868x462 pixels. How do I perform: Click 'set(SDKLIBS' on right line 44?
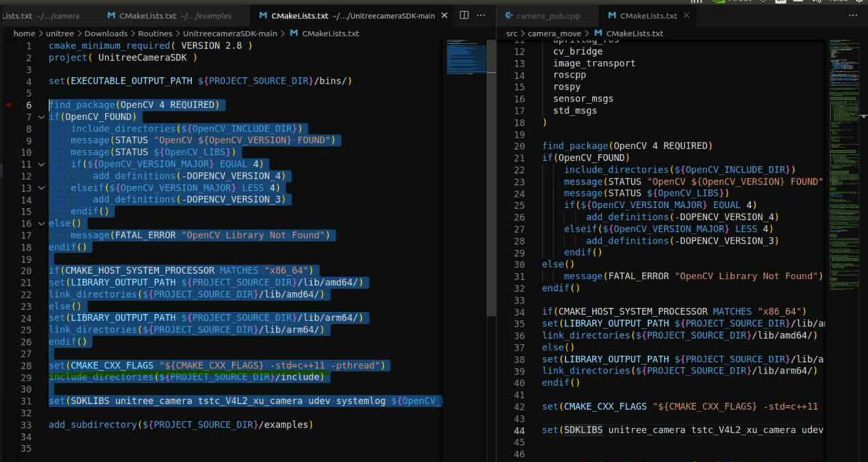(572, 430)
